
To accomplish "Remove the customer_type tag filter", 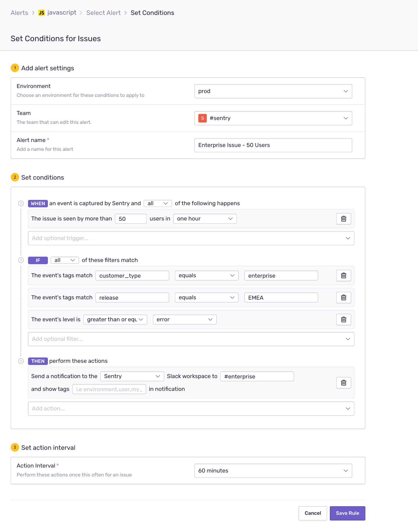I will pos(343,275).
